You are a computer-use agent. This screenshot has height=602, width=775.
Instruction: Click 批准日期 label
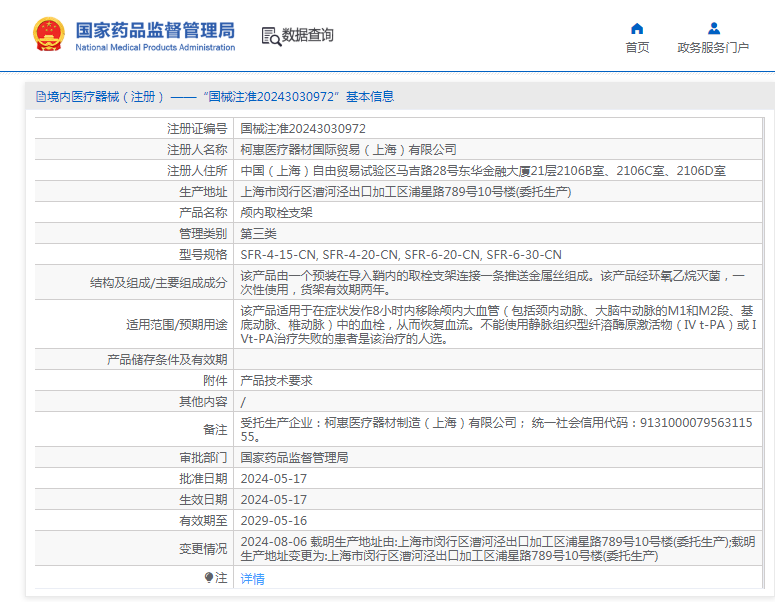(x=203, y=478)
